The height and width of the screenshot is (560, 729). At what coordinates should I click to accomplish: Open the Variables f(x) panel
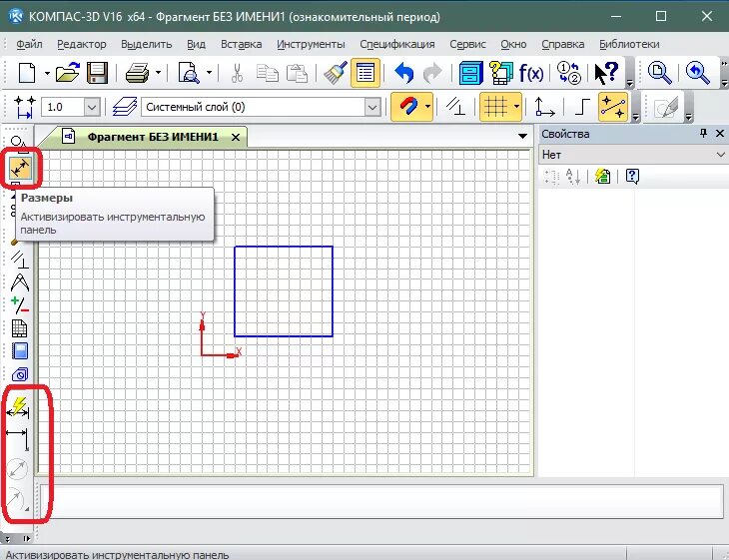click(531, 73)
